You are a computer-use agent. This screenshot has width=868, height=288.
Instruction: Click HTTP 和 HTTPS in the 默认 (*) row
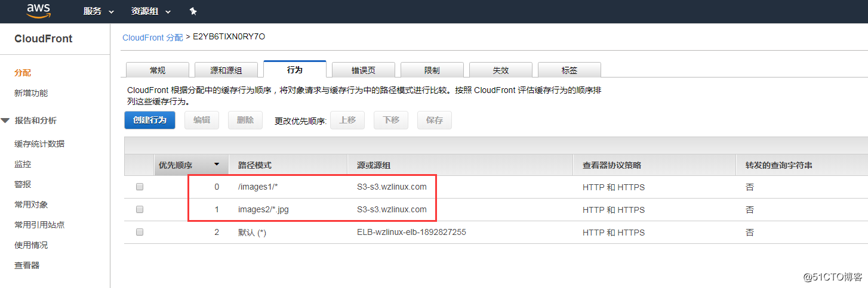pyautogui.click(x=614, y=233)
